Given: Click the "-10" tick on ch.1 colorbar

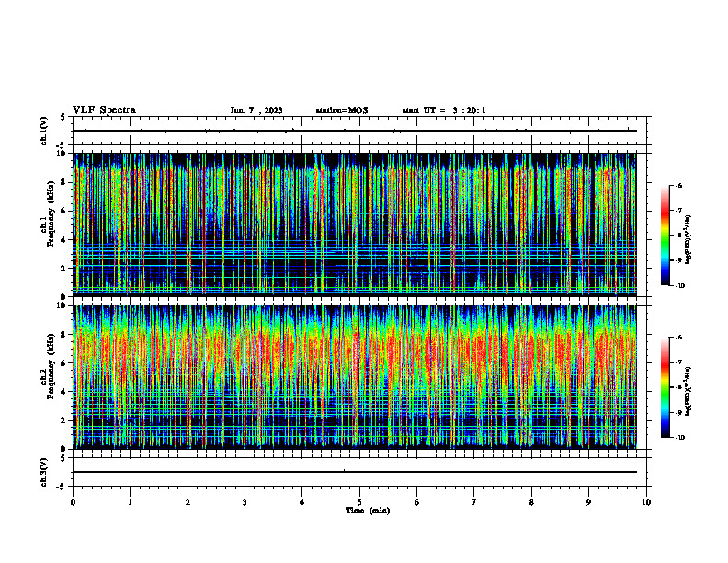Looking at the screenshot, I should 679,285.
